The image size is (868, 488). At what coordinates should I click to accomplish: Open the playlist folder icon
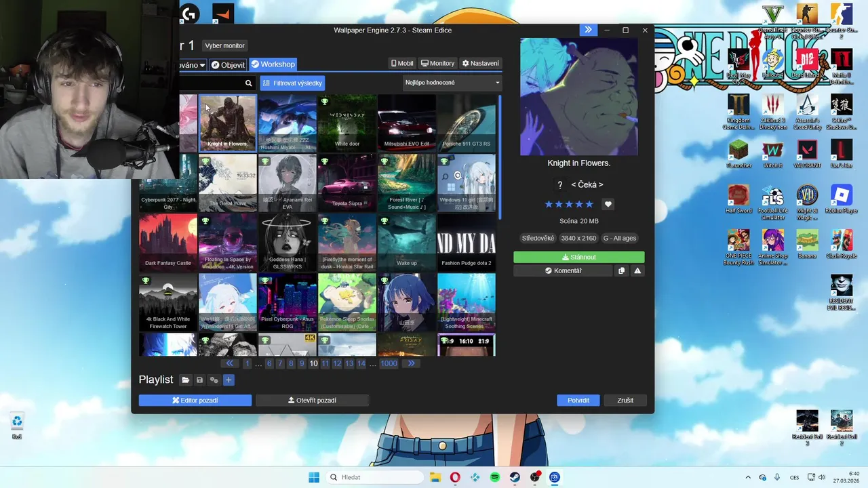(x=185, y=380)
